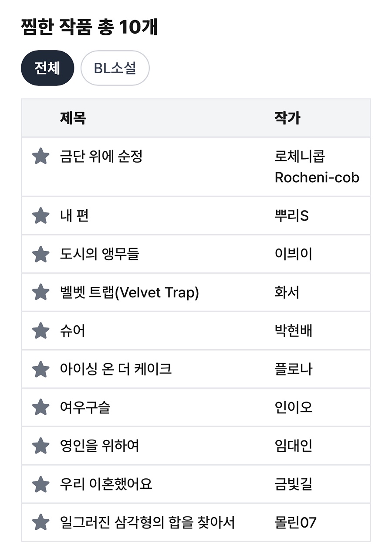The width and height of the screenshot is (392, 552).
Task: Click author name 로체니콥 Rocheni-cob
Action: tap(317, 167)
